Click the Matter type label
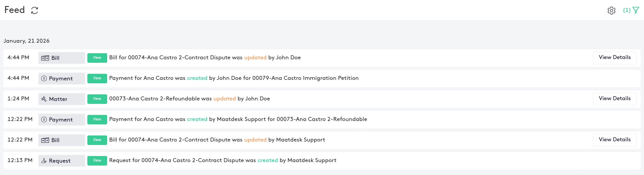 [x=58, y=99]
